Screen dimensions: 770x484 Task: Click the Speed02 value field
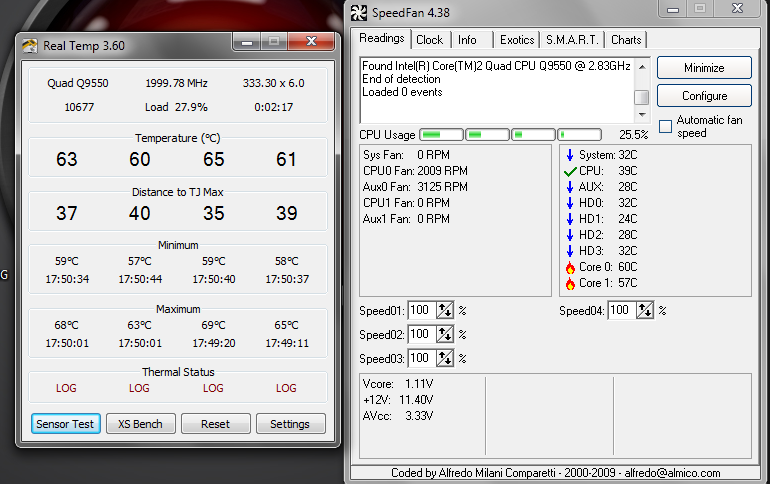[x=422, y=334]
